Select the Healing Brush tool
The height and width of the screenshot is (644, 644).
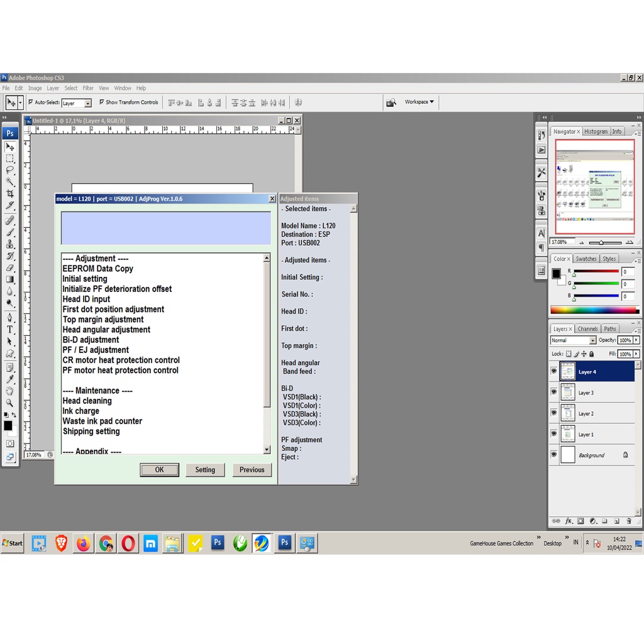click(10, 221)
